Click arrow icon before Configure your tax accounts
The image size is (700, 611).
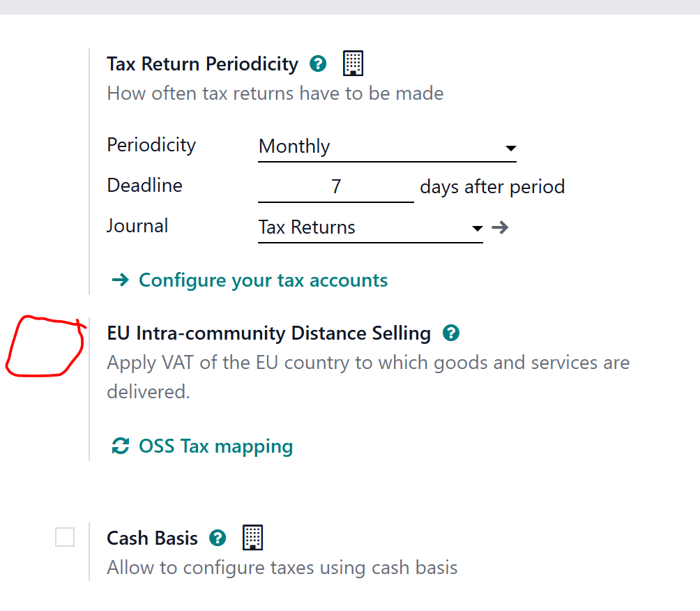click(x=120, y=280)
